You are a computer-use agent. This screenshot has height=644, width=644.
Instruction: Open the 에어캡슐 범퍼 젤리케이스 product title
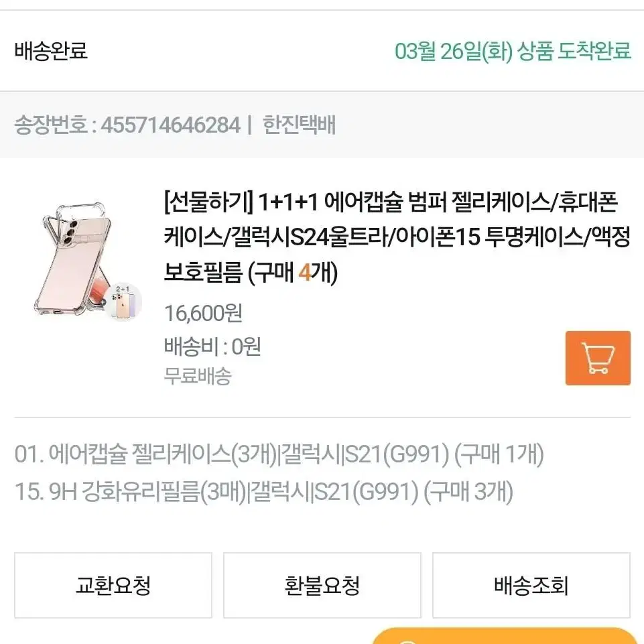tap(397, 237)
